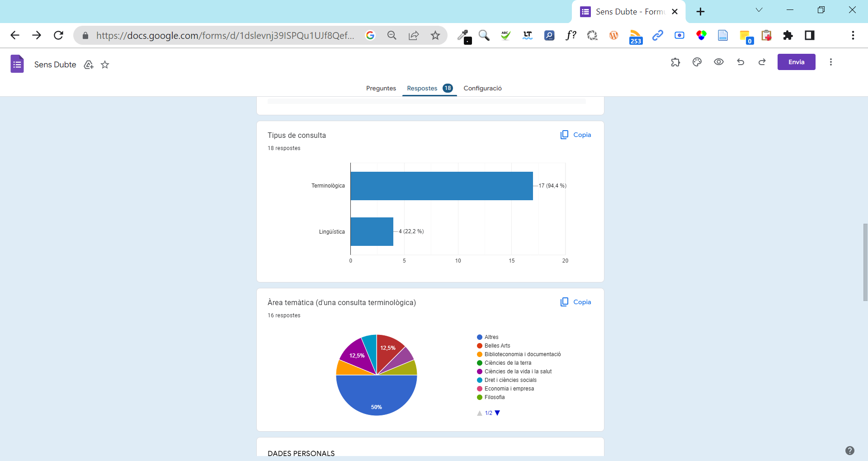This screenshot has height=461, width=868.
Task: Switch to the Preguntes tab
Action: (381, 88)
